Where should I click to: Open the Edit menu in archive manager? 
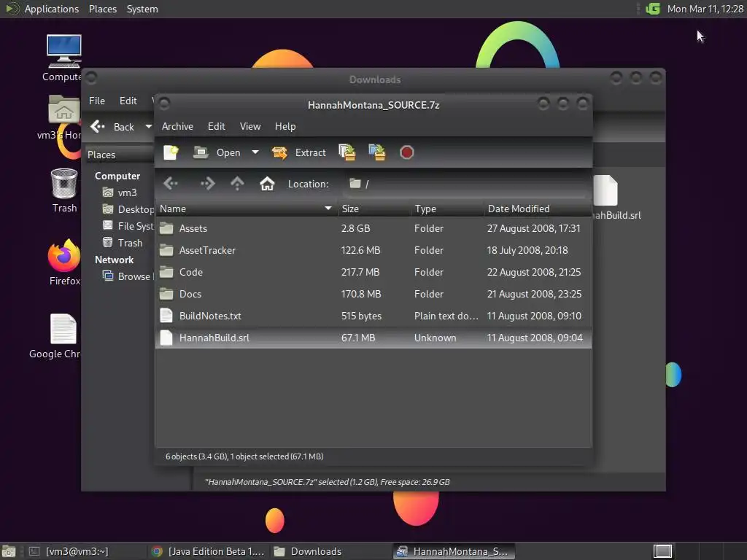(216, 126)
